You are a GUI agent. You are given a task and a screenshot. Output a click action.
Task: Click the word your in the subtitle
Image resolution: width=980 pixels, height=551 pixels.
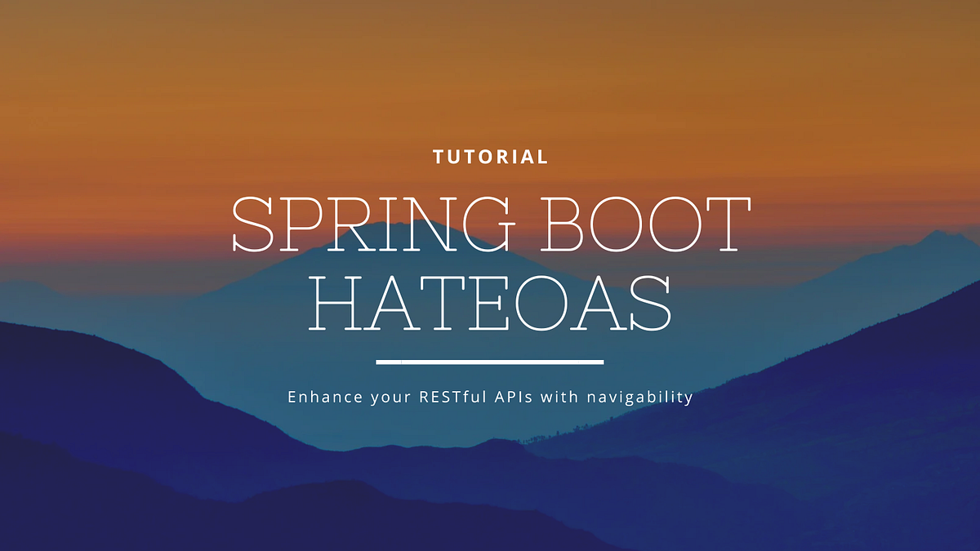[392, 396]
